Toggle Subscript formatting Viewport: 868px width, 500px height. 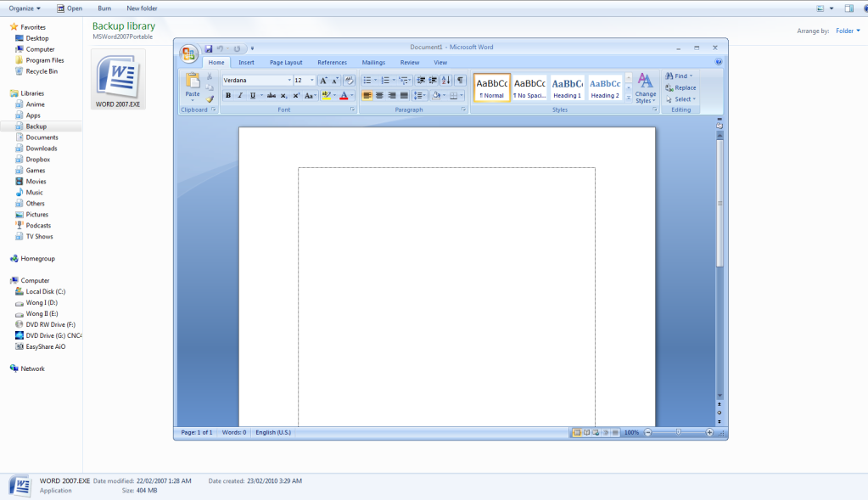pos(283,95)
